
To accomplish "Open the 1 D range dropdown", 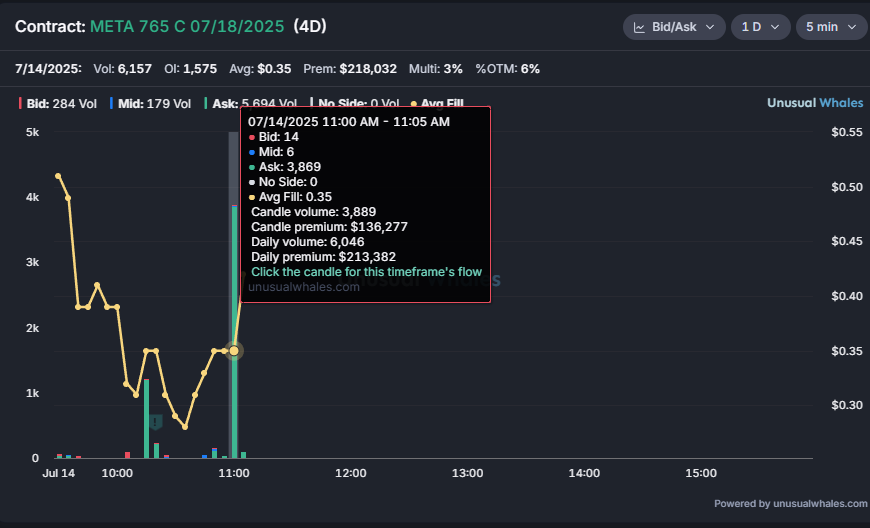I will pos(760,27).
